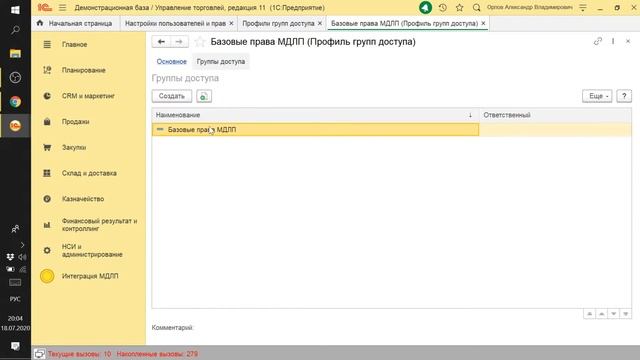Open Windows Start menu
This screenshot has height=360, width=640.
pos(15,9)
